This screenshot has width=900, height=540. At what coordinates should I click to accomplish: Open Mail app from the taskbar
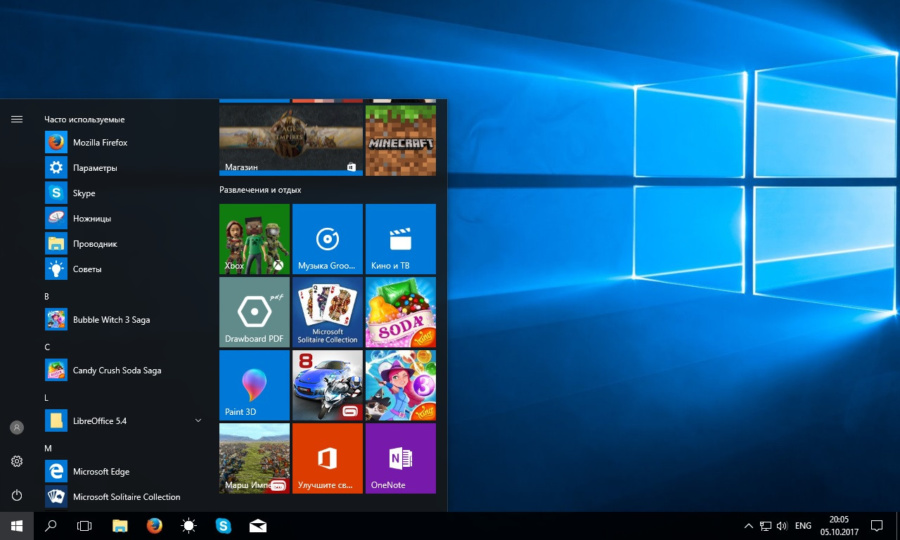(258, 526)
